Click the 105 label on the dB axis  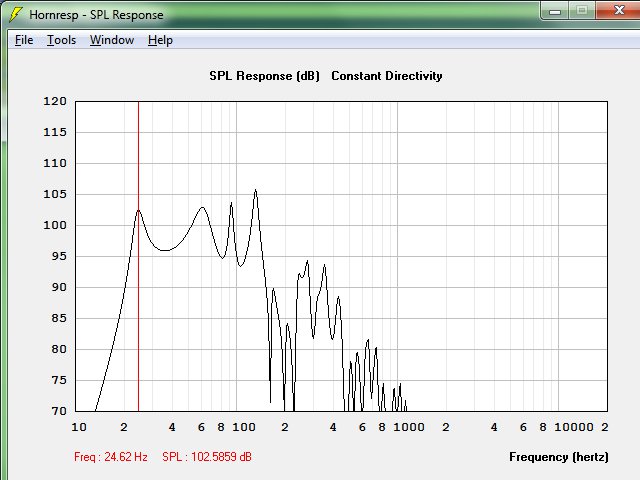point(55,194)
